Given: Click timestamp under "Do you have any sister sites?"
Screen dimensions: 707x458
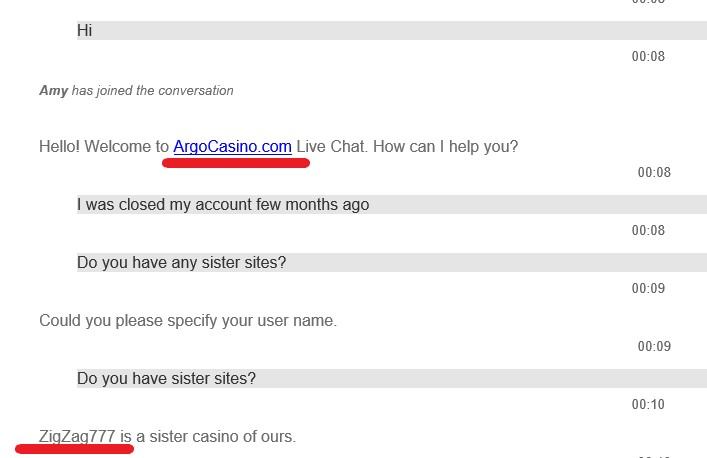Looking at the screenshot, I should pyautogui.click(x=648, y=289).
